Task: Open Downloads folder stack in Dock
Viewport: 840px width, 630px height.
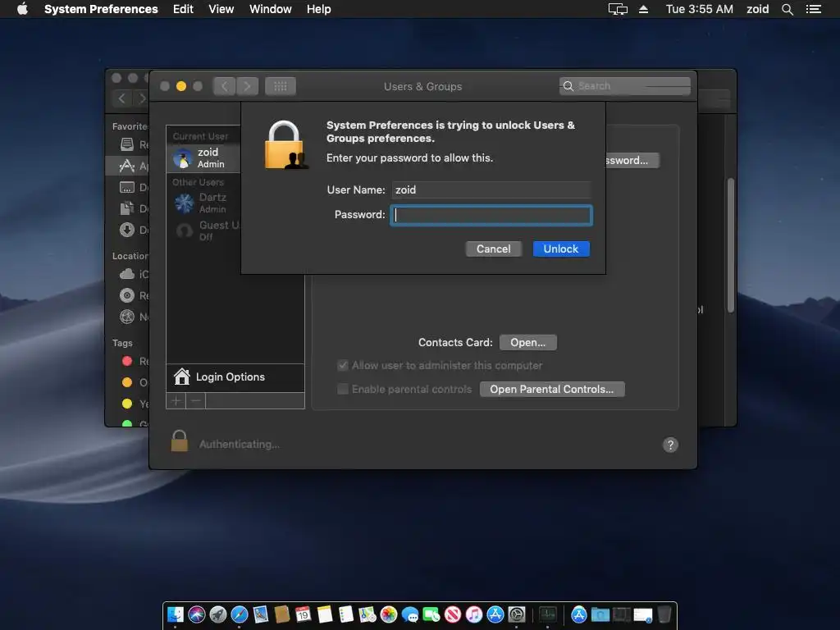Action: tap(600, 614)
